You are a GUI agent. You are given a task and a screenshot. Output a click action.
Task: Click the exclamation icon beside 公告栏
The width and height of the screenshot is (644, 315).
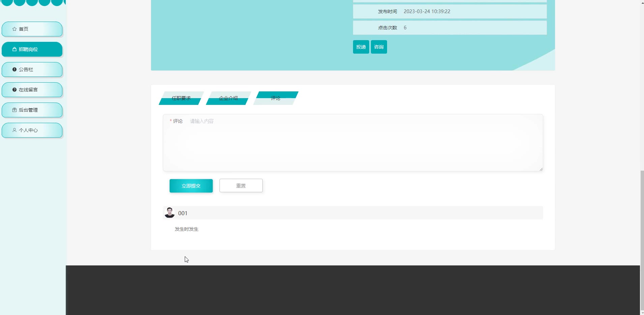[x=14, y=69]
